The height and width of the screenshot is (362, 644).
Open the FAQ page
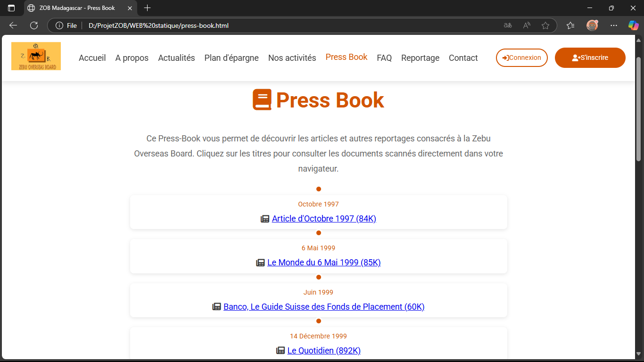(384, 58)
